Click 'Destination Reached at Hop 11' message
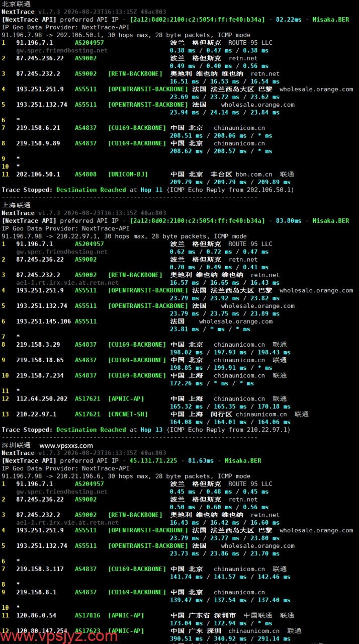Viewport: 359px width, 644px height. click(110, 190)
